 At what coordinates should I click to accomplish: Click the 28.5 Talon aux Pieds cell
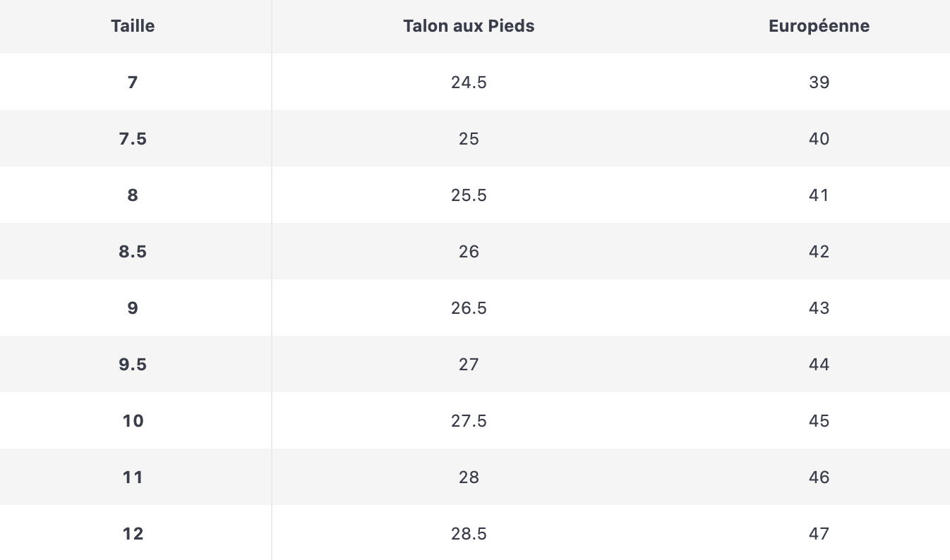coord(469,534)
